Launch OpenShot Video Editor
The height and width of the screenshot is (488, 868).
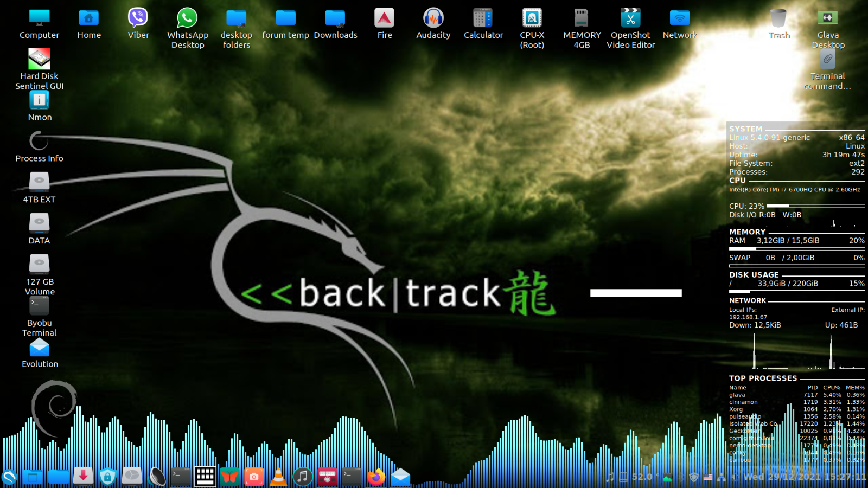coord(631,29)
